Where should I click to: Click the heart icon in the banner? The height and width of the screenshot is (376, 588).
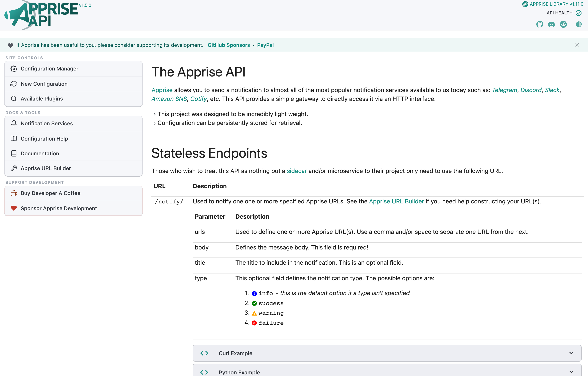click(x=10, y=45)
